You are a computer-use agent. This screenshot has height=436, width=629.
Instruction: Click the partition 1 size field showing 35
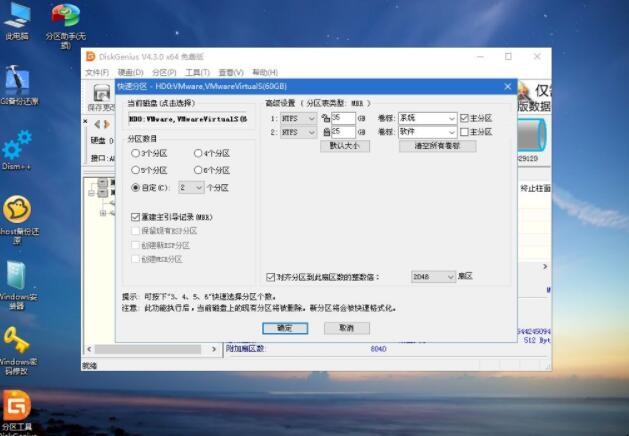point(343,118)
